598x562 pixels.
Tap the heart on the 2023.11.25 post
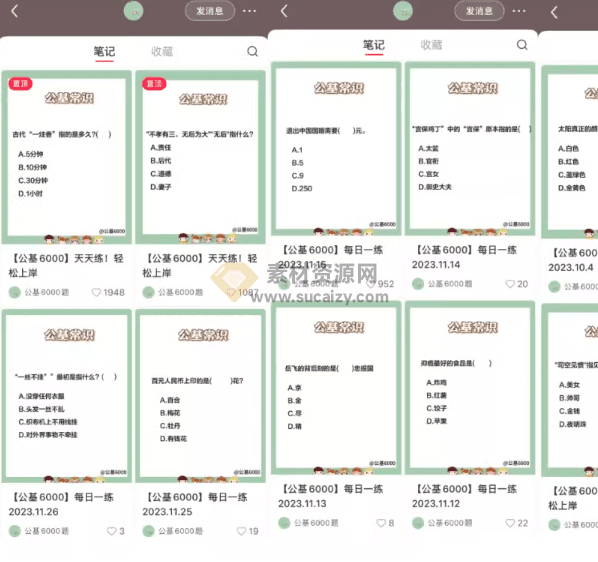241,531
